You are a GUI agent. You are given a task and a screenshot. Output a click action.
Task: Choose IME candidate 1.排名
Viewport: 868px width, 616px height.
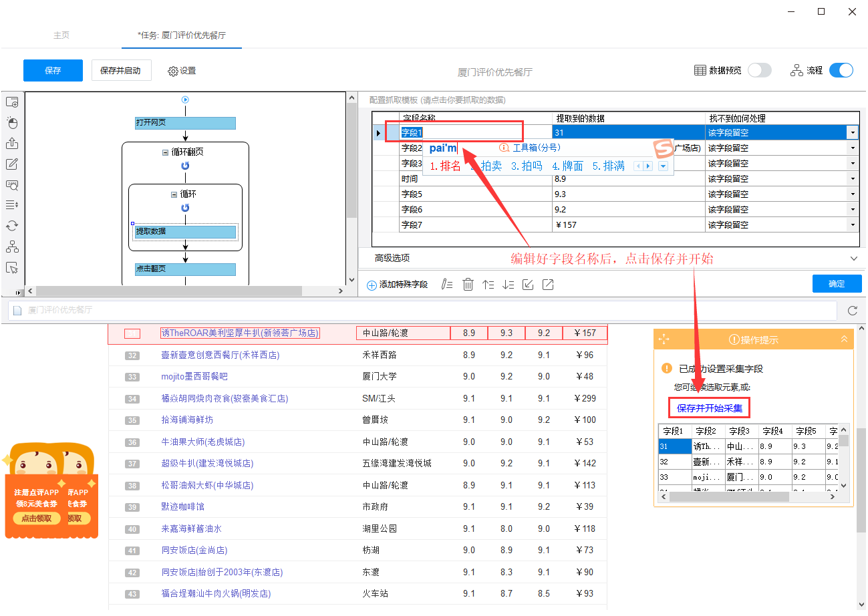[445, 166]
